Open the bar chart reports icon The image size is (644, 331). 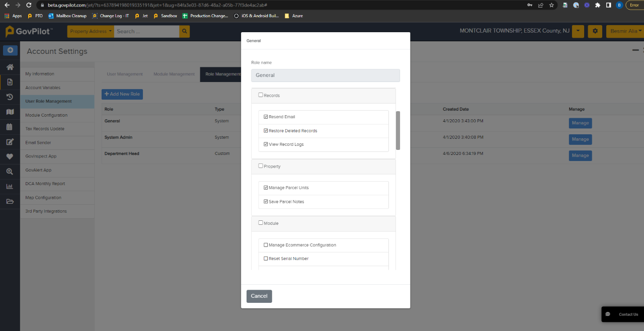click(10, 186)
